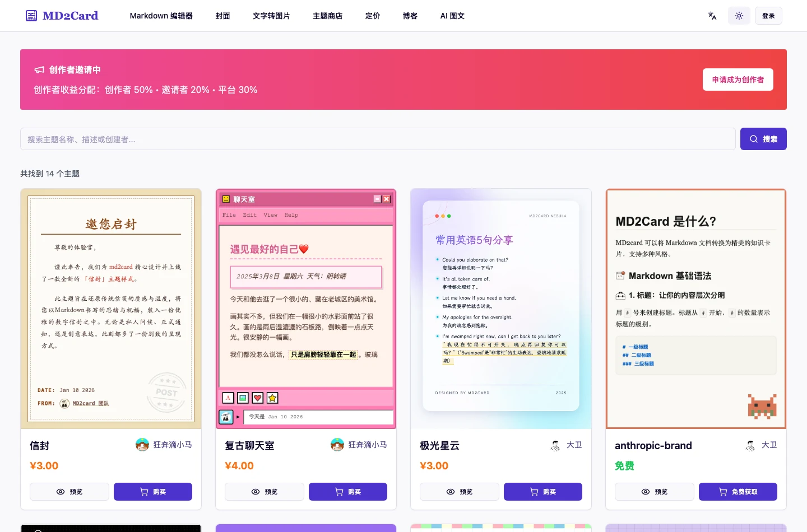Preview the anthropic-brand theme
The image size is (807, 532).
pyautogui.click(x=655, y=492)
